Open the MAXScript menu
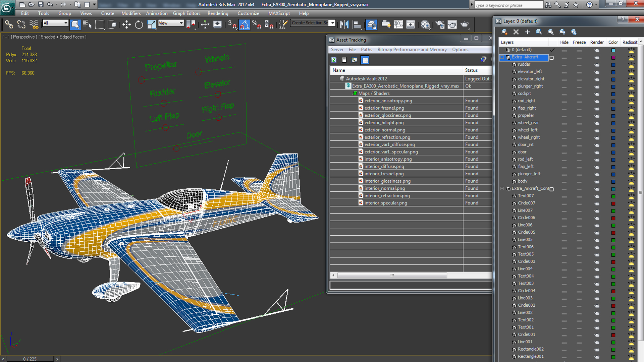The image size is (644, 362). click(x=279, y=13)
